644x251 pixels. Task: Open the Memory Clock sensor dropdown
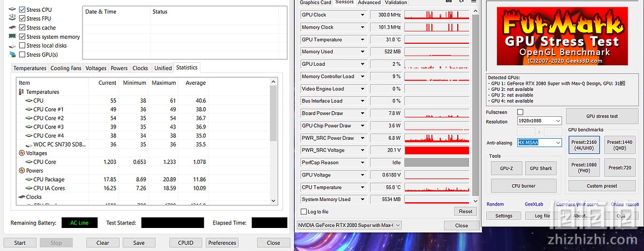(x=362, y=27)
